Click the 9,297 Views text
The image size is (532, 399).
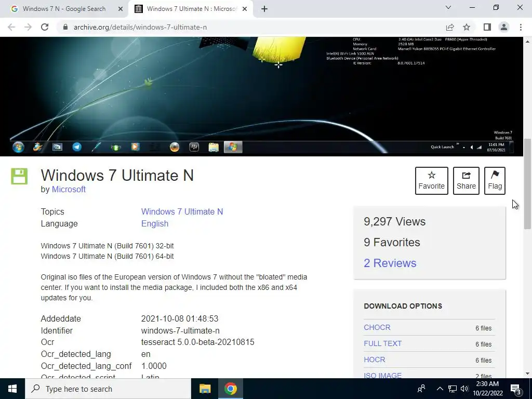click(x=395, y=221)
